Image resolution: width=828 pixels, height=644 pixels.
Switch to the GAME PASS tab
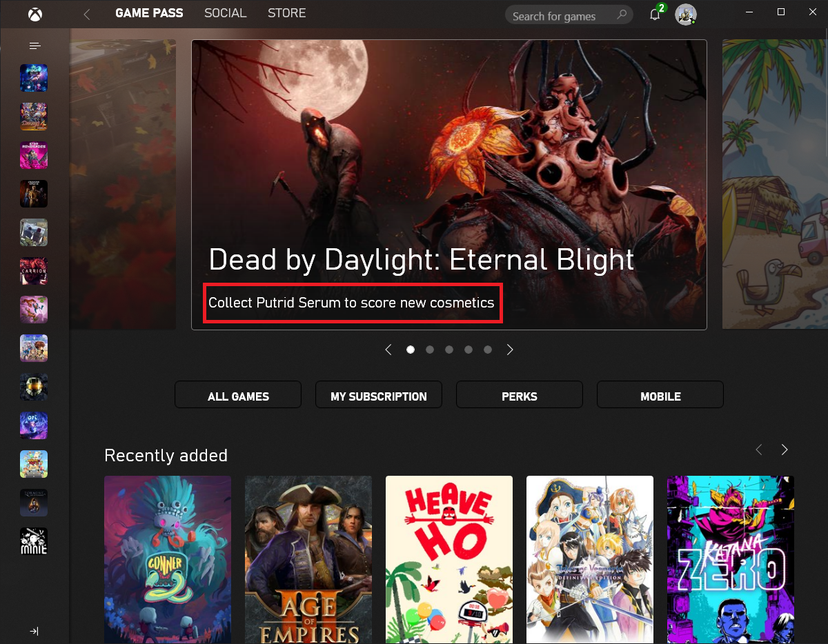pos(149,13)
